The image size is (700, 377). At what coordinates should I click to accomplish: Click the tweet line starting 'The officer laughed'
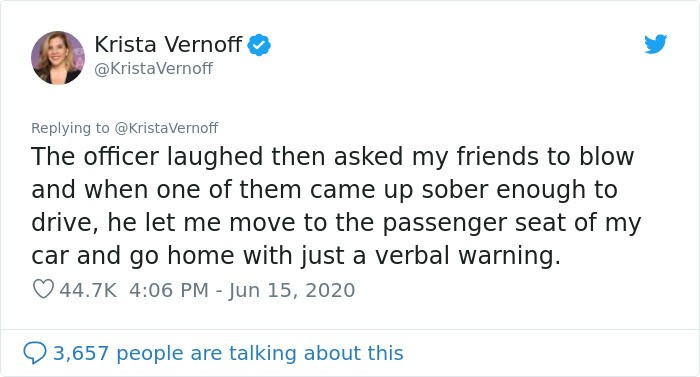(333, 157)
